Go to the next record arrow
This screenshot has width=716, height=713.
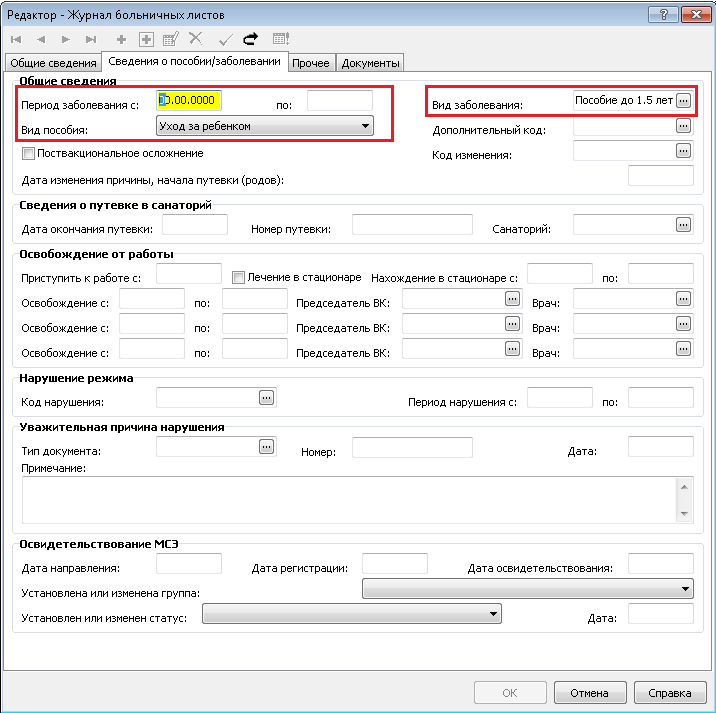[66, 39]
